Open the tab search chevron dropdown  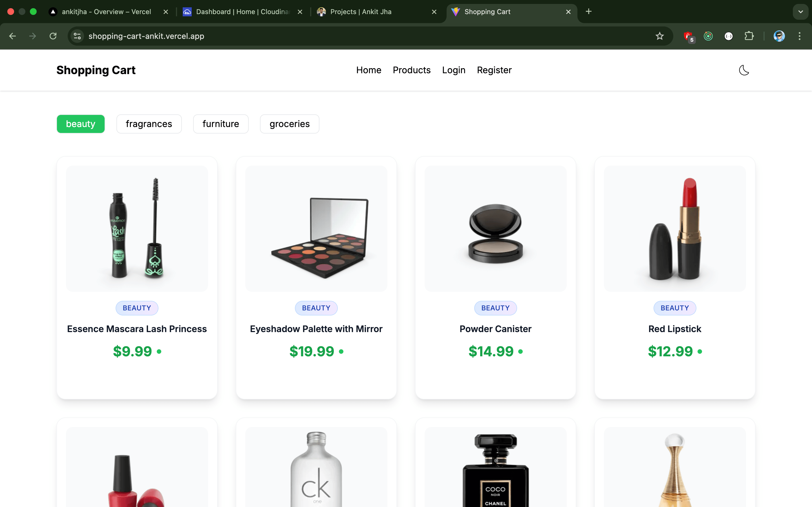pos(801,12)
